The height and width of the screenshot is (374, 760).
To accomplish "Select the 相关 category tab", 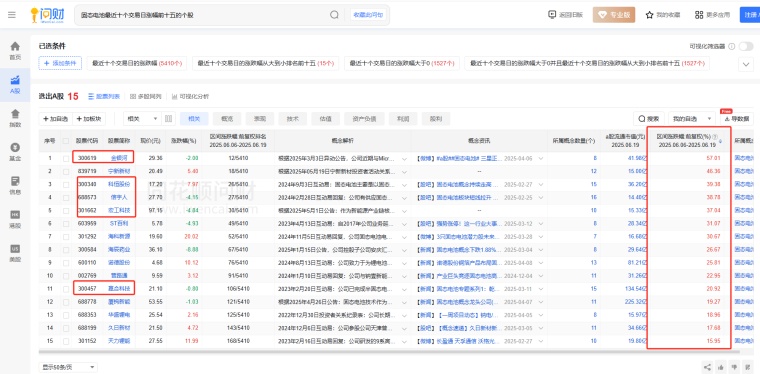I will click(194, 119).
